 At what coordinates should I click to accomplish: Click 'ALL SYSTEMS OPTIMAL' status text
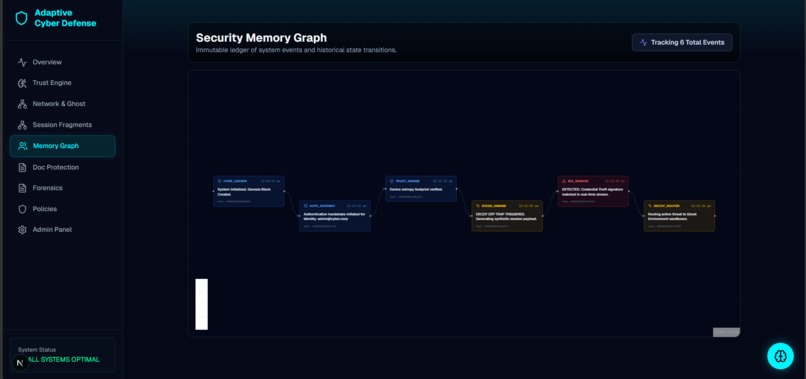(x=64, y=359)
